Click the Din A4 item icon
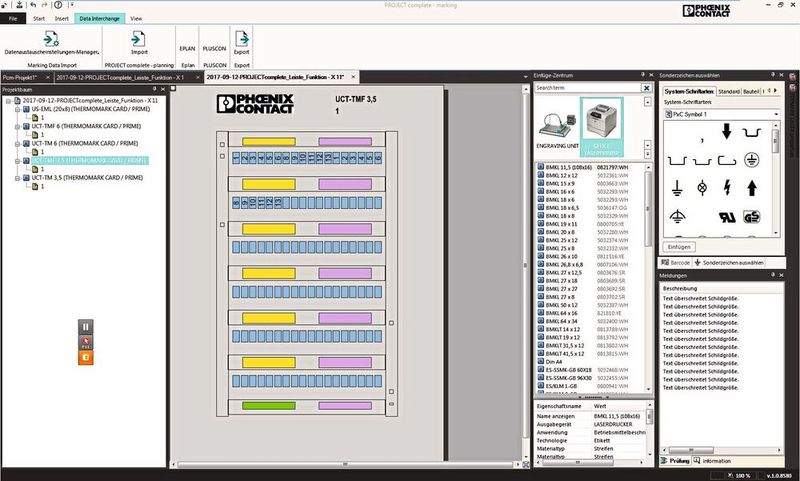 [541, 361]
